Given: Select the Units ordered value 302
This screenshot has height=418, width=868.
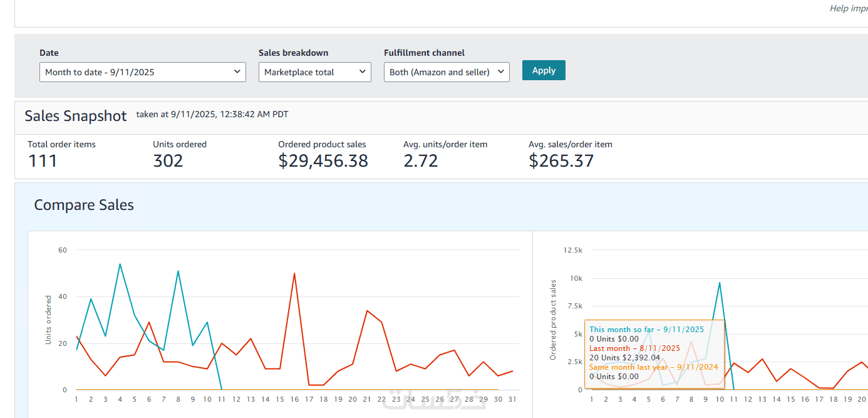Looking at the screenshot, I should (168, 161).
